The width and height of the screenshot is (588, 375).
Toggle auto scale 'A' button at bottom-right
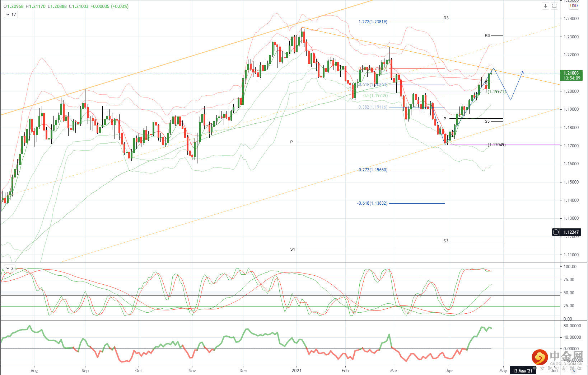coord(574,371)
